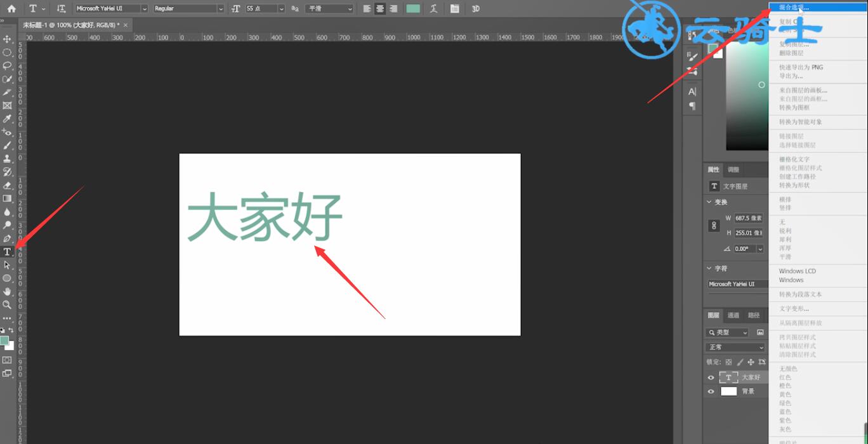
Task: Open the Character and Paragraph panels
Action: click(x=455, y=9)
